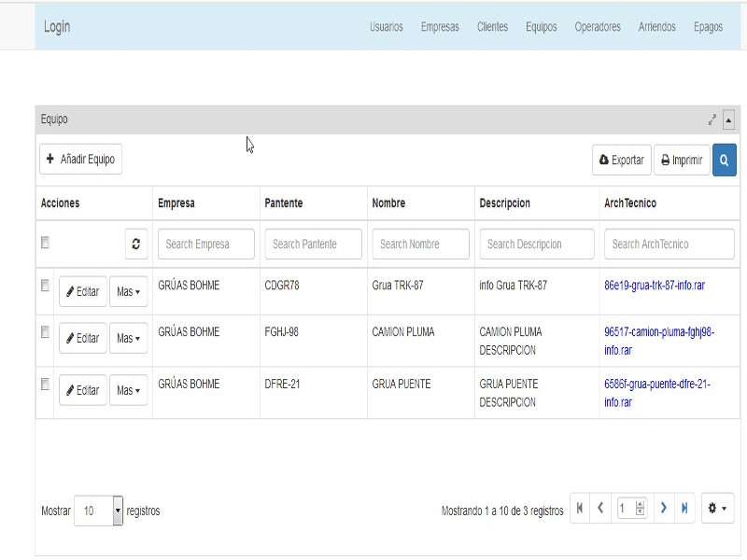Click the blue search magnifier icon

(724, 160)
